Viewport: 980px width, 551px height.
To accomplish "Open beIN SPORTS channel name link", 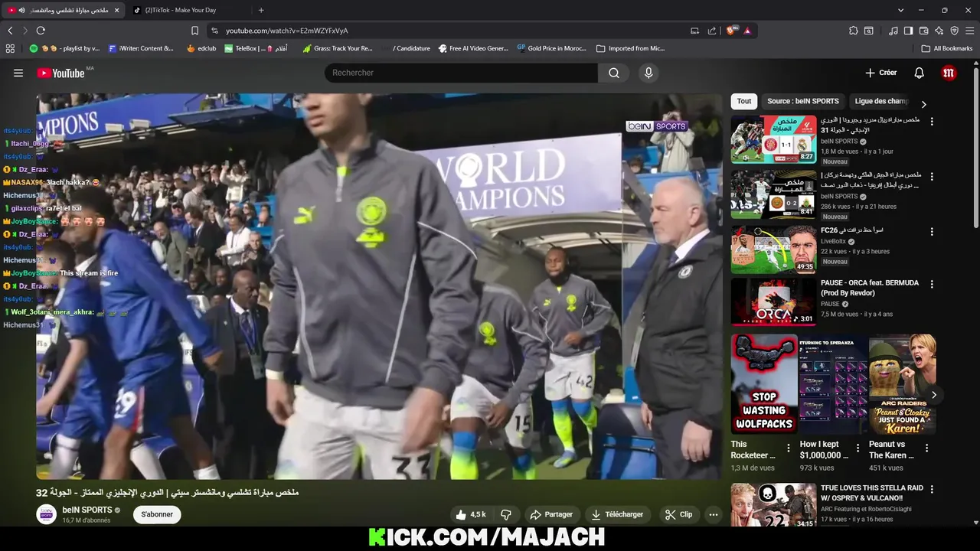I will tap(87, 510).
